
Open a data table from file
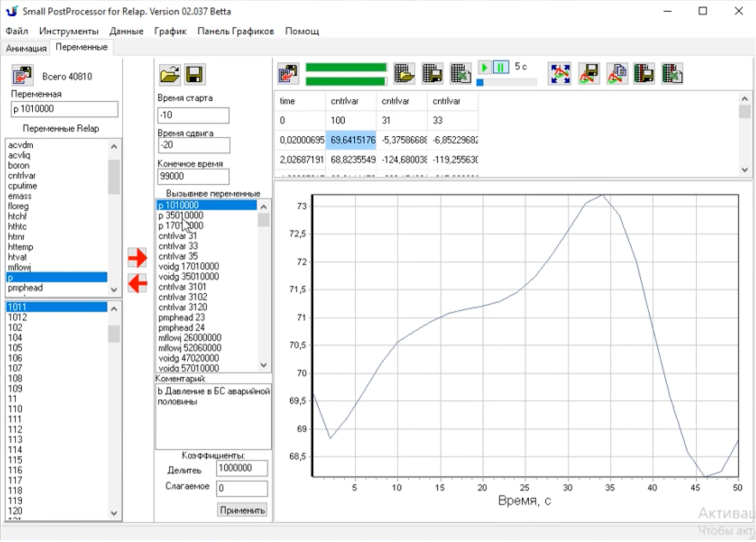[x=404, y=74]
